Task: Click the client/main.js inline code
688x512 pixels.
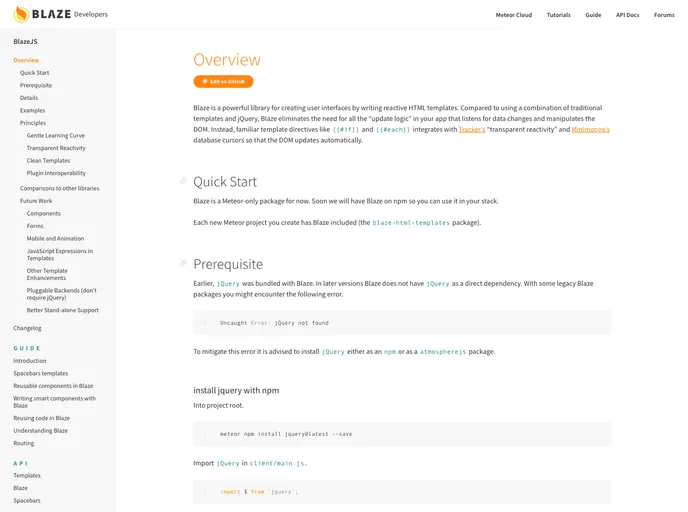Action: [x=277, y=463]
